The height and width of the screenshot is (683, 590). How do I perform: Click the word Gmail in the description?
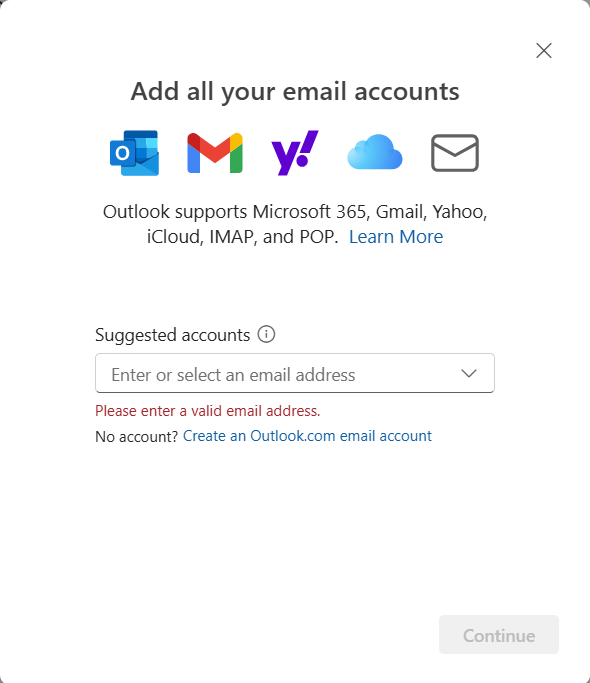(401, 212)
